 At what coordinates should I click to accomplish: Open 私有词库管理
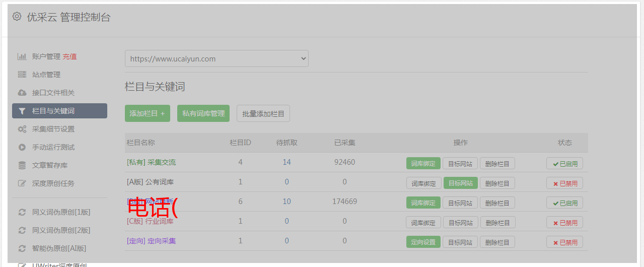click(203, 113)
